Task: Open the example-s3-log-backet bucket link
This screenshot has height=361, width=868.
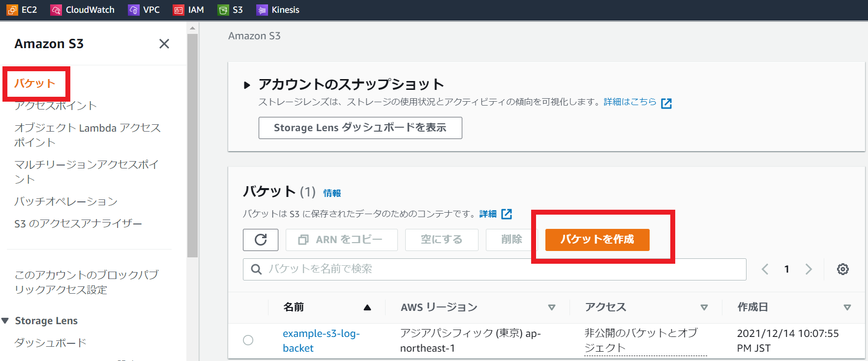Action: pyautogui.click(x=321, y=341)
